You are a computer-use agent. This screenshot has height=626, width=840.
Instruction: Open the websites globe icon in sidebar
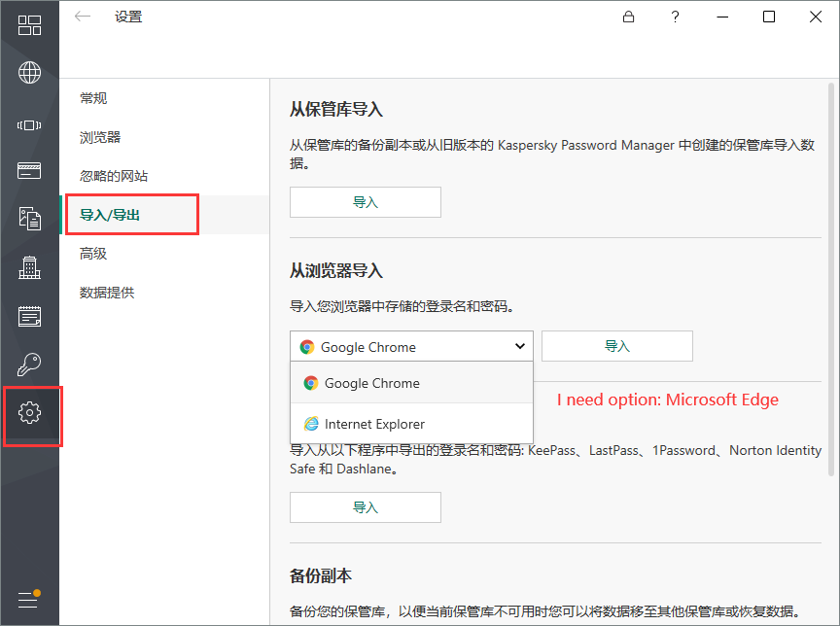point(29,73)
